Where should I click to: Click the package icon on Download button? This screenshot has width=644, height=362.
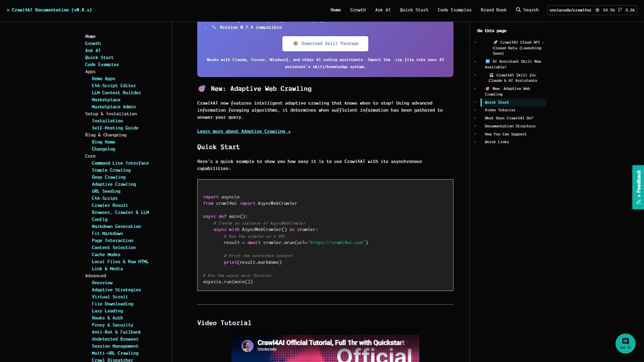pos(296,44)
